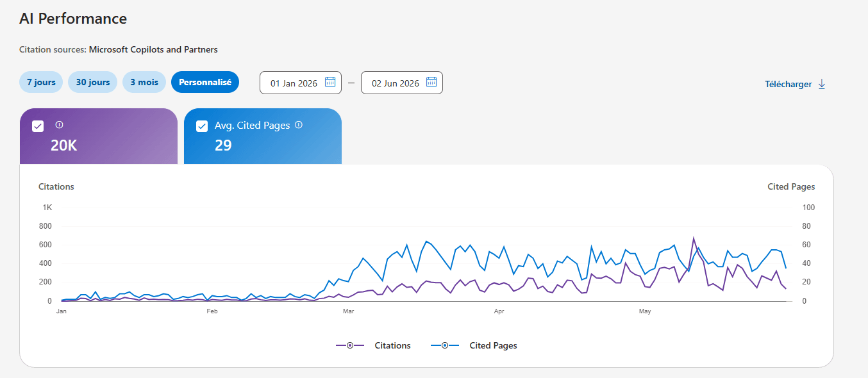Click info icon beside Avg. Cited Pages
The image size is (868, 378).
point(298,126)
